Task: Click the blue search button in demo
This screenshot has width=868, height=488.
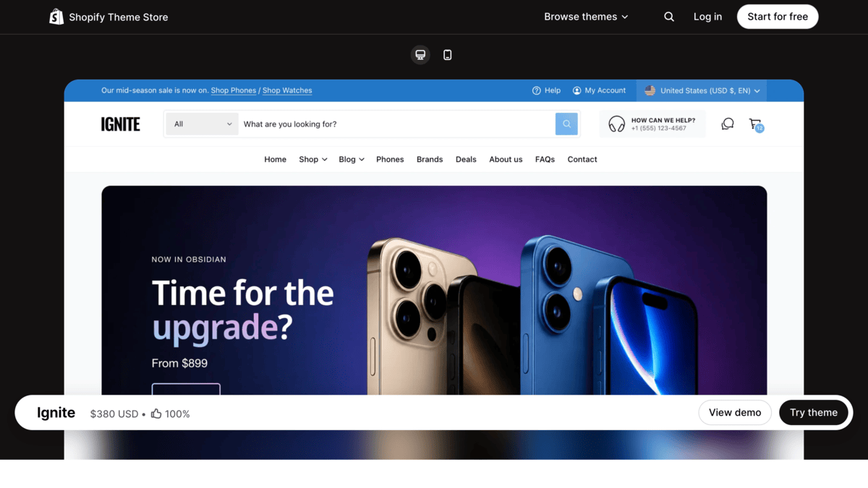Action: point(566,124)
